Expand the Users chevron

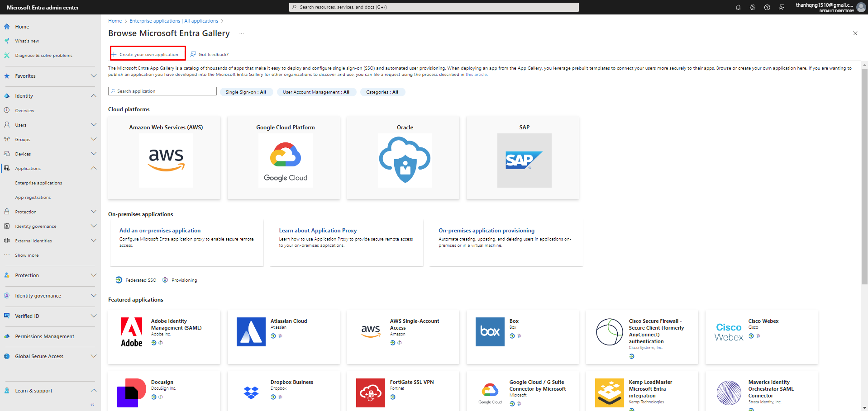pyautogui.click(x=94, y=125)
